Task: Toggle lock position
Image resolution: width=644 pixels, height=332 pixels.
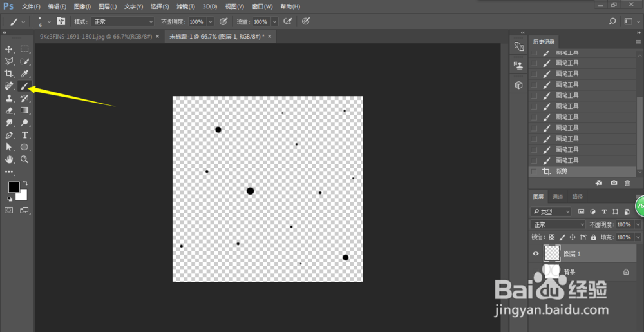Action: [x=573, y=237]
